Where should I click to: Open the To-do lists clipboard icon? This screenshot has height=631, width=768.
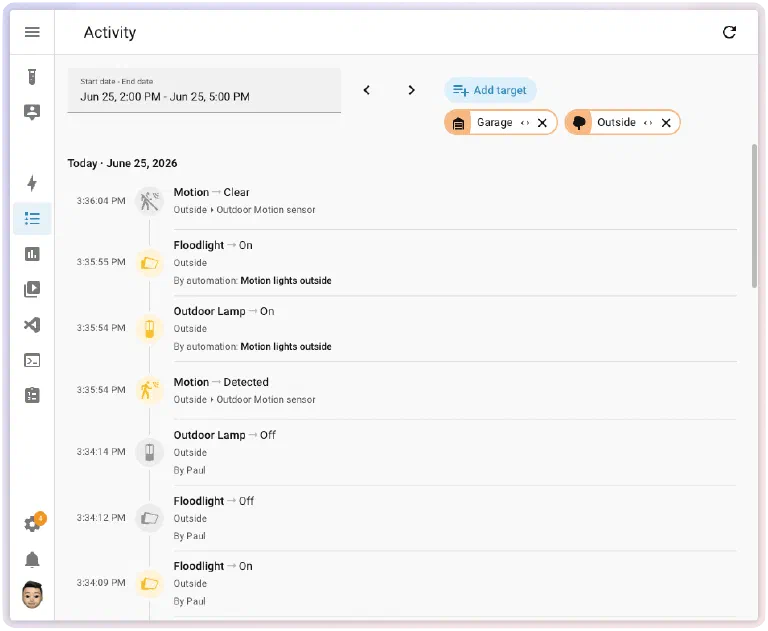click(x=32, y=395)
